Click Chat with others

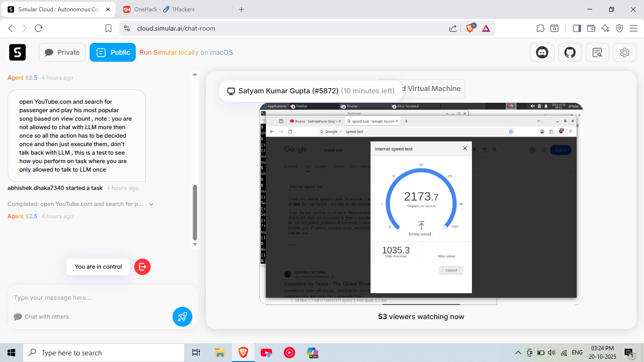point(46,317)
